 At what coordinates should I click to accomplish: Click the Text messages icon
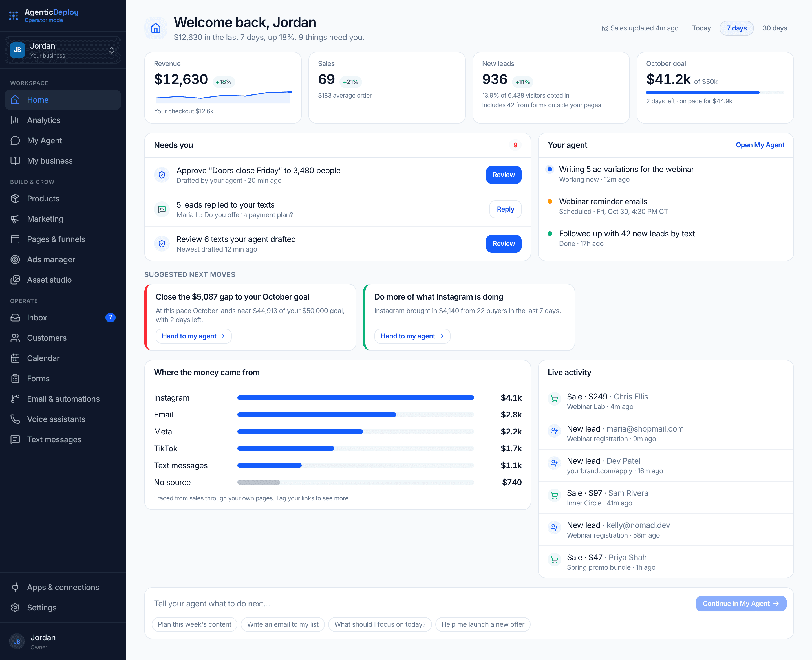15,439
